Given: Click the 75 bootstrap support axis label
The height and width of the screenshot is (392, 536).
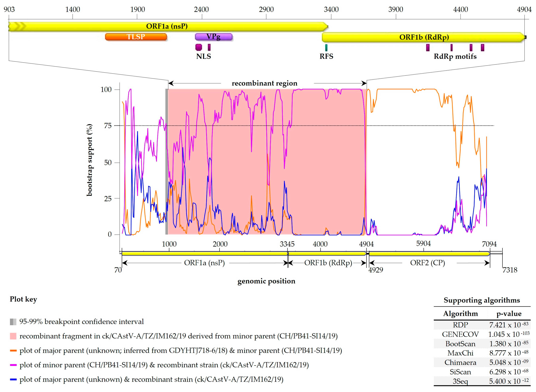Looking at the screenshot, I should coord(108,126).
